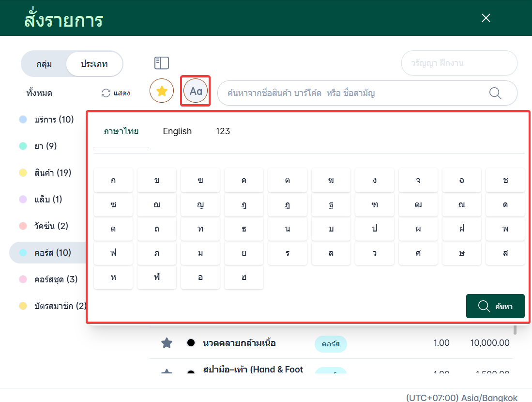The height and width of the screenshot is (402, 532).
Task: Click the sidebar panel layout icon
Action: [162, 63]
